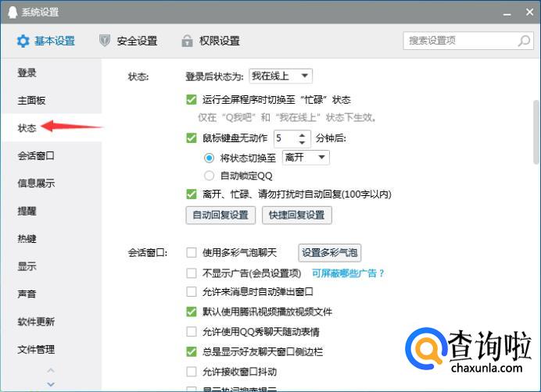
Task: Select the 自动锁定QQ radio button
Action: click(x=209, y=176)
